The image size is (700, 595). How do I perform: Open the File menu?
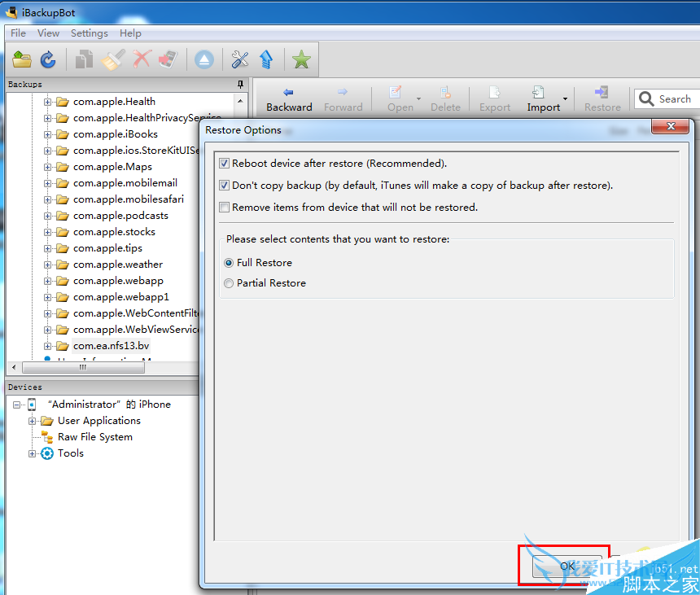[18, 33]
